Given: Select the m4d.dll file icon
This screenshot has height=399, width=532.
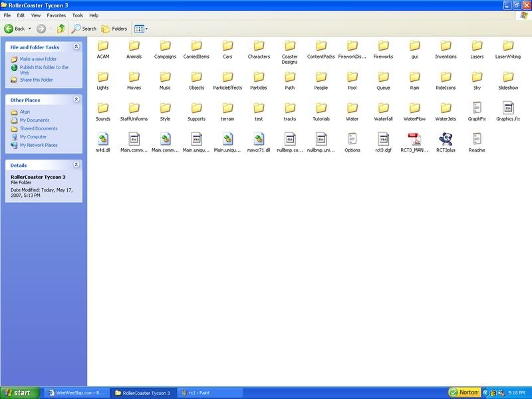Looking at the screenshot, I should point(103,139).
